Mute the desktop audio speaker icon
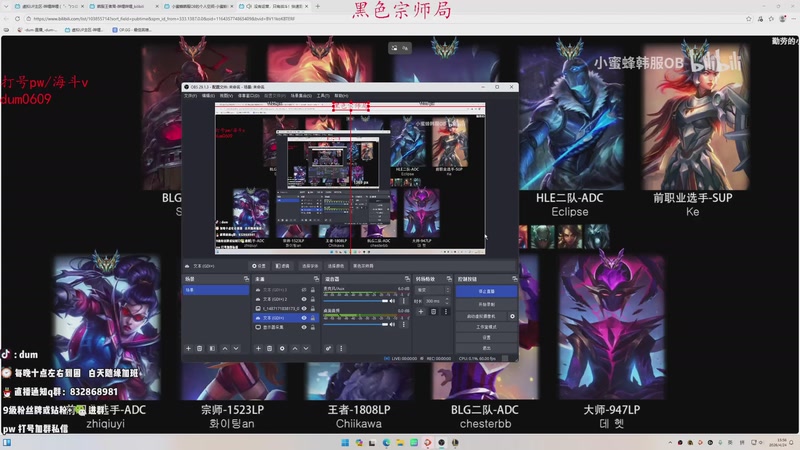This screenshot has height=450, width=800. [x=389, y=323]
